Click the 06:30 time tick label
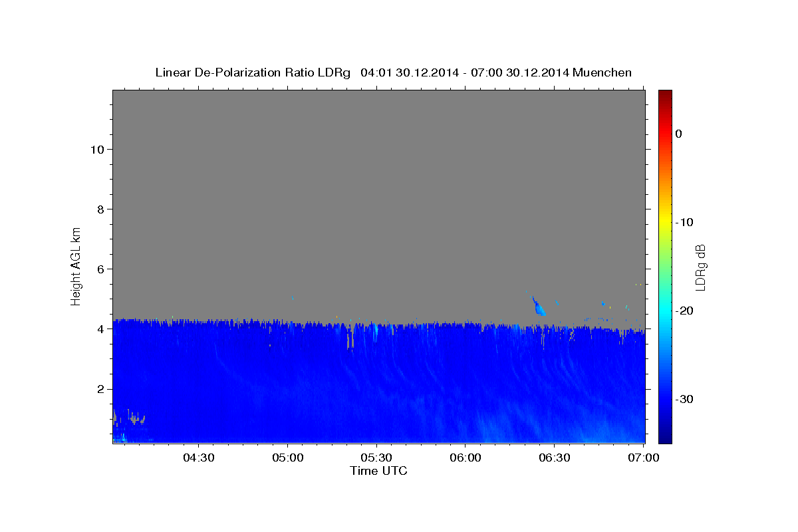 (555, 458)
